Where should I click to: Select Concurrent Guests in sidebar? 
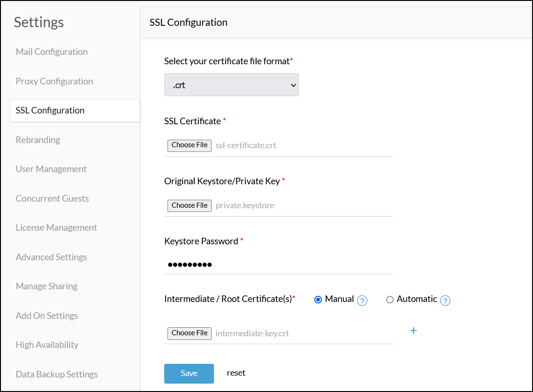point(52,198)
